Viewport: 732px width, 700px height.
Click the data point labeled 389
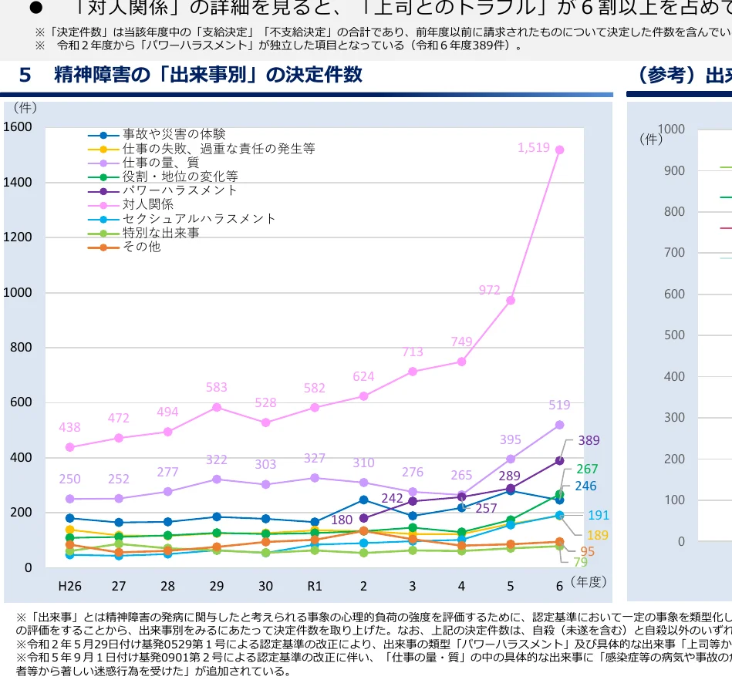pos(558,460)
